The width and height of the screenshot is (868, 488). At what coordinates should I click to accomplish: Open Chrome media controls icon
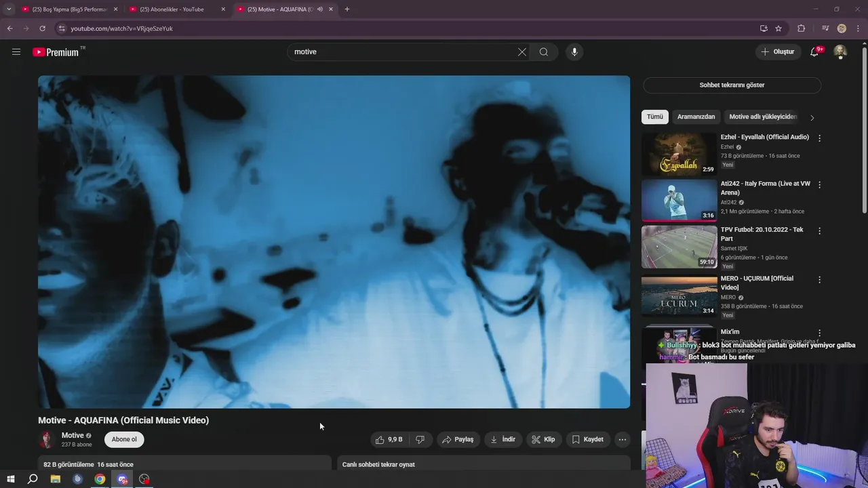(825, 28)
